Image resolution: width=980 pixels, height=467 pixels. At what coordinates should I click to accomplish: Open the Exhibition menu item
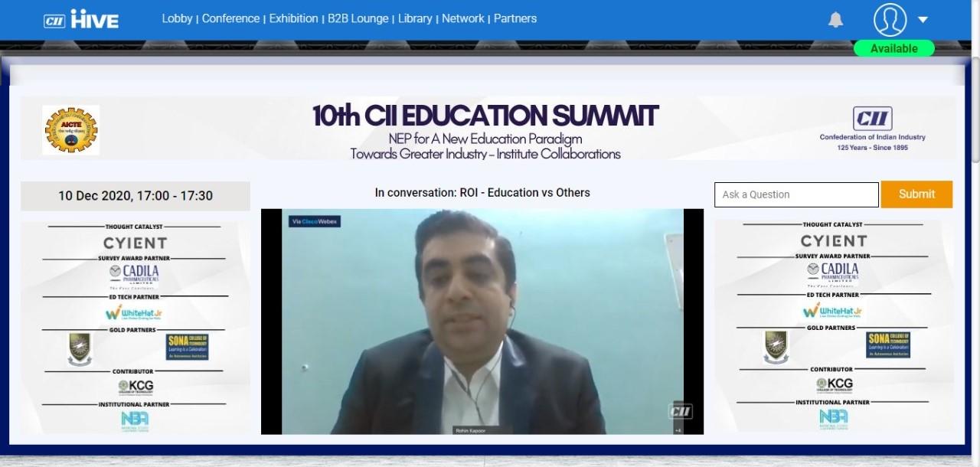(x=293, y=18)
